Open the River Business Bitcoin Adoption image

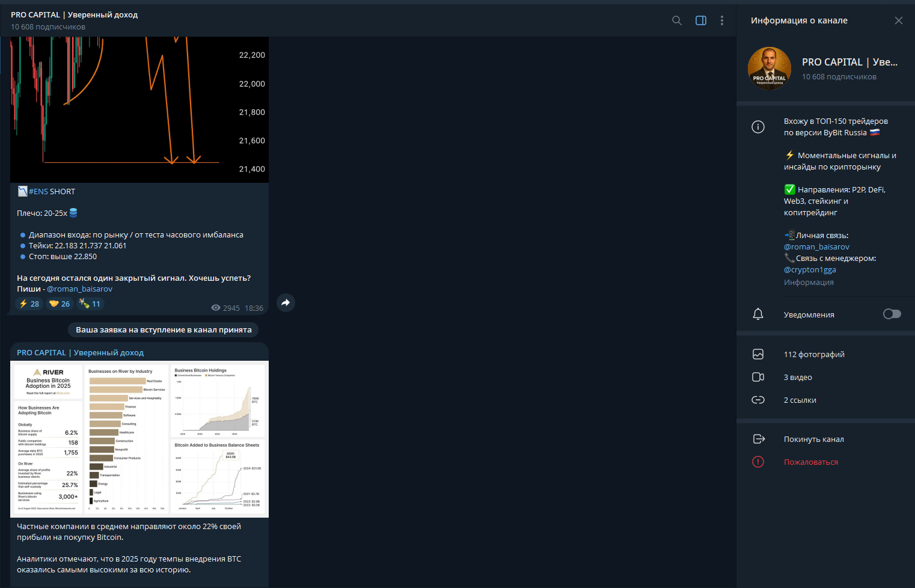(139, 439)
